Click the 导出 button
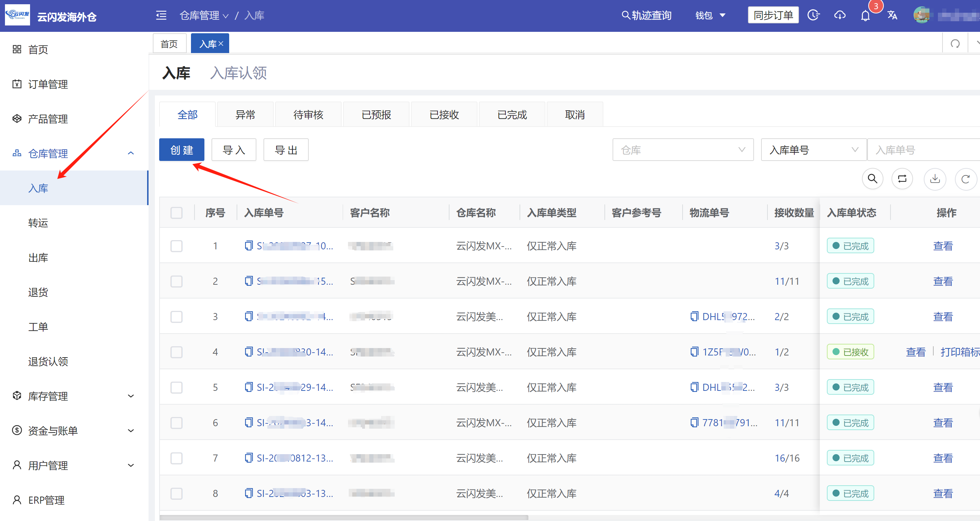 point(286,150)
